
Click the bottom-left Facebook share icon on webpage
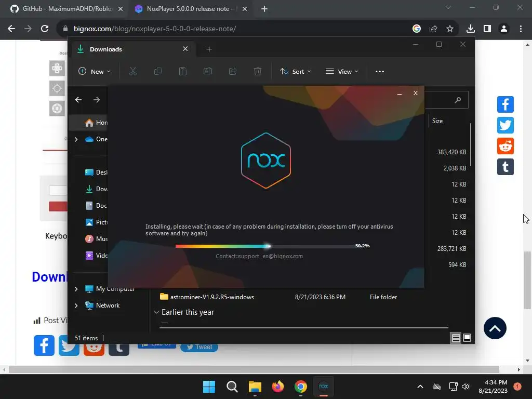(44, 345)
